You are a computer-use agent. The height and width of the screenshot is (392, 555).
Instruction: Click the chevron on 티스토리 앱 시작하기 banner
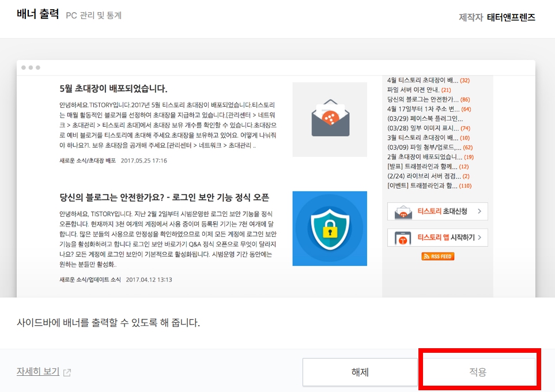pos(480,238)
